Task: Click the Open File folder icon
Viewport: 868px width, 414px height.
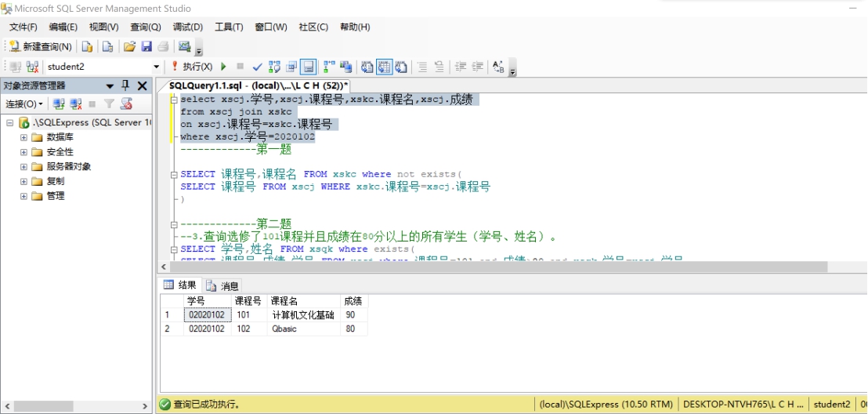Action: 129,47
